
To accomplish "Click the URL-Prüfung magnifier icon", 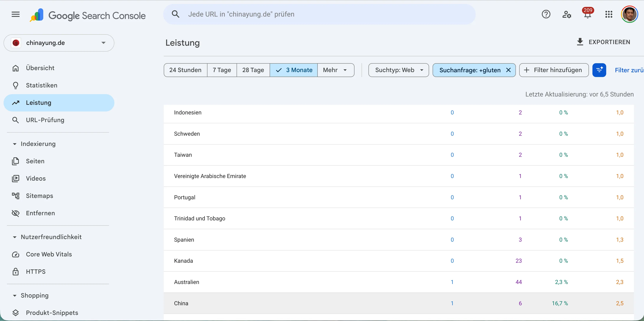I will click(x=16, y=120).
